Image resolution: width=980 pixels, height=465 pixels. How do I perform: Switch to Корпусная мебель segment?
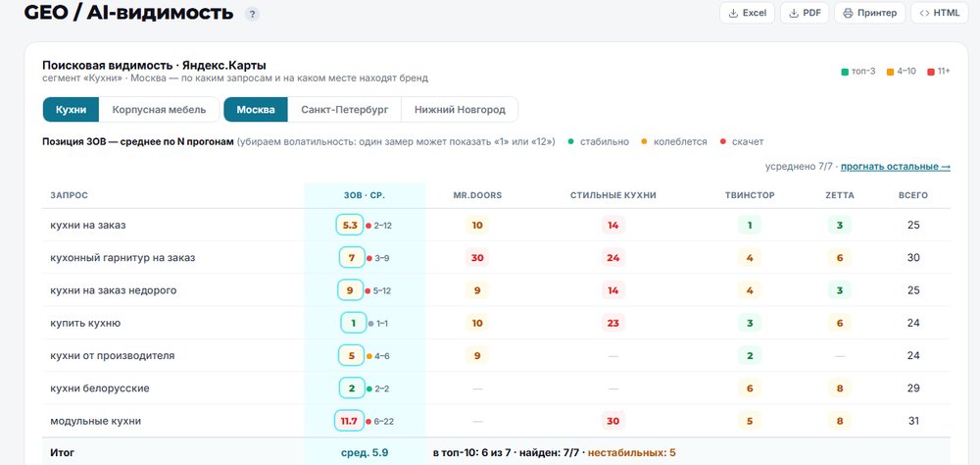tap(159, 110)
